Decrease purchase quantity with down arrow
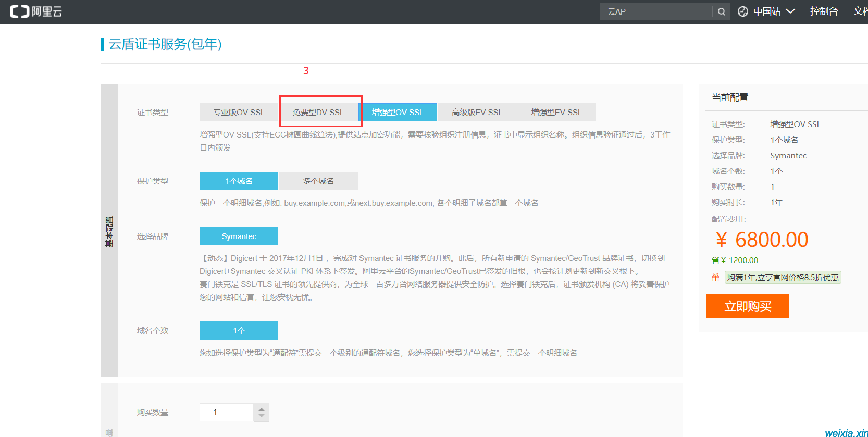 tap(262, 416)
